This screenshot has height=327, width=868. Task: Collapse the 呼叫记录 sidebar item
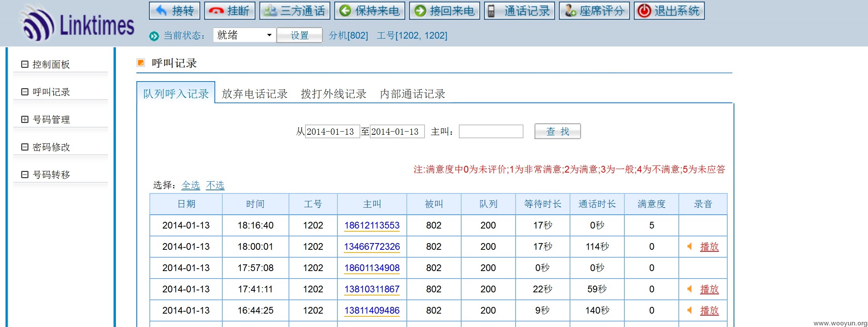(25, 92)
